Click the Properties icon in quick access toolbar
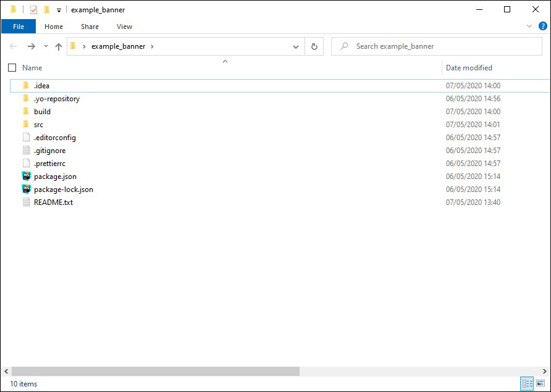The height and width of the screenshot is (392, 551). click(x=33, y=10)
